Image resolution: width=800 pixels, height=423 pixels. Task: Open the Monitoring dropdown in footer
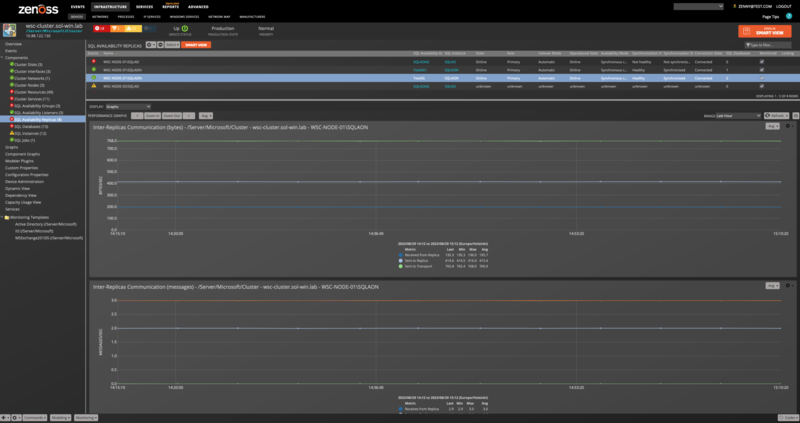86,417
